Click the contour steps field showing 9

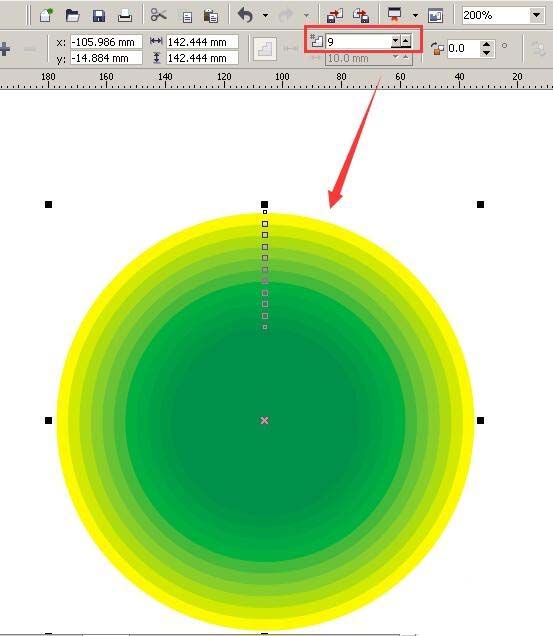358,41
